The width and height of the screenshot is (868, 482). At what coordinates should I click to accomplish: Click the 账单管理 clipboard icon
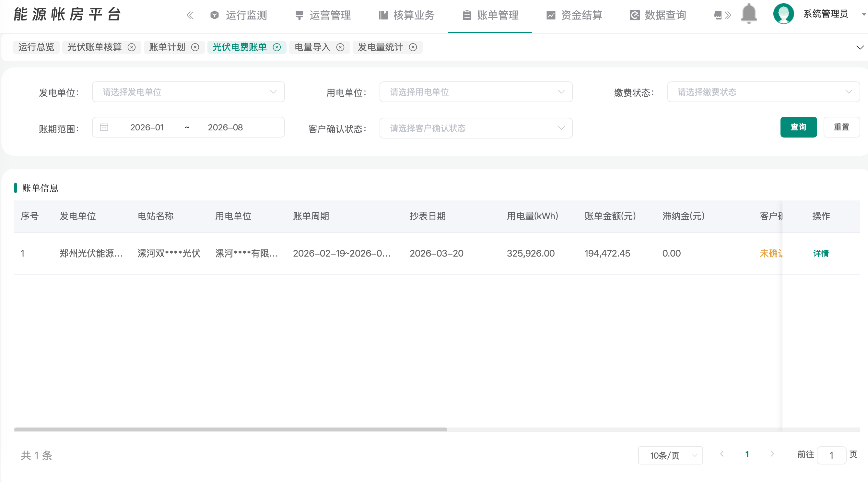pos(467,15)
